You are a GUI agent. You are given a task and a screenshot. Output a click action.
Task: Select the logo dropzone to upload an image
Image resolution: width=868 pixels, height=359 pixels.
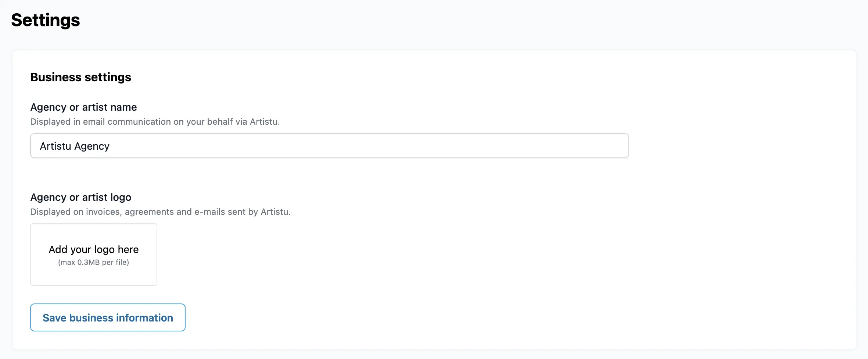pos(94,255)
